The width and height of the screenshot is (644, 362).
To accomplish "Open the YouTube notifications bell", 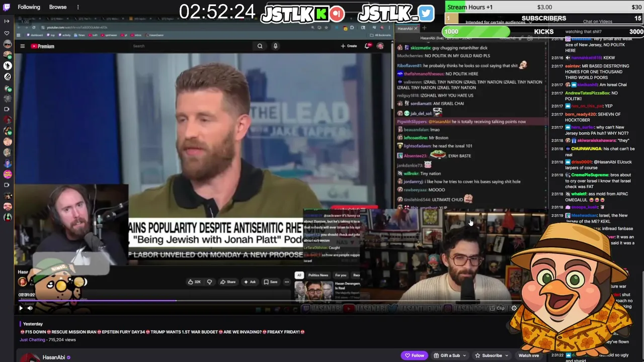I will tap(368, 46).
